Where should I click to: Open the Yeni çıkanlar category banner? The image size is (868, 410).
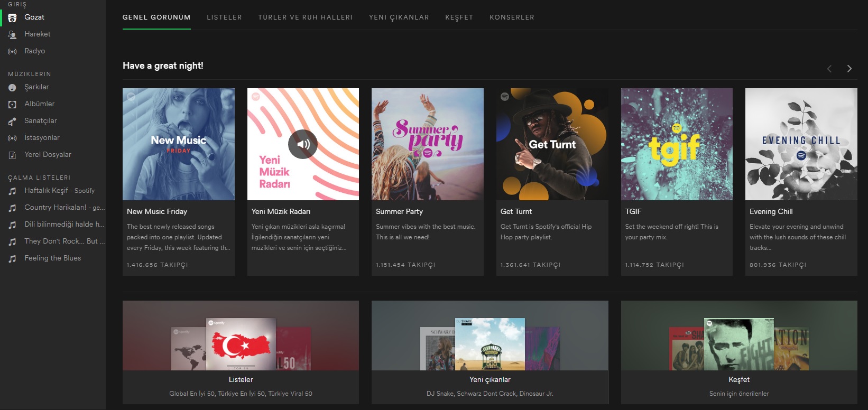tap(490, 352)
